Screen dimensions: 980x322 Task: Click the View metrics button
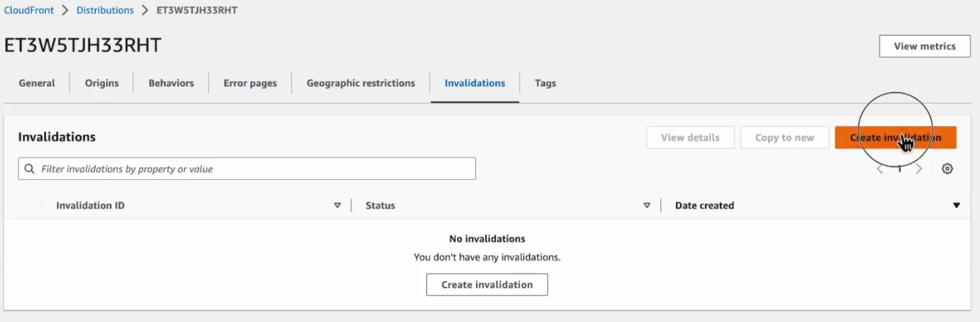924,46
